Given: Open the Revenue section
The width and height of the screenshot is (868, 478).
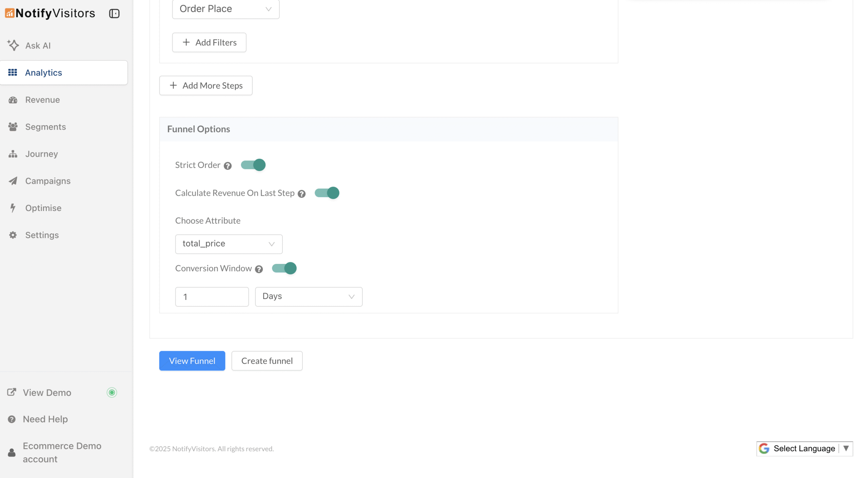Looking at the screenshot, I should (42, 99).
